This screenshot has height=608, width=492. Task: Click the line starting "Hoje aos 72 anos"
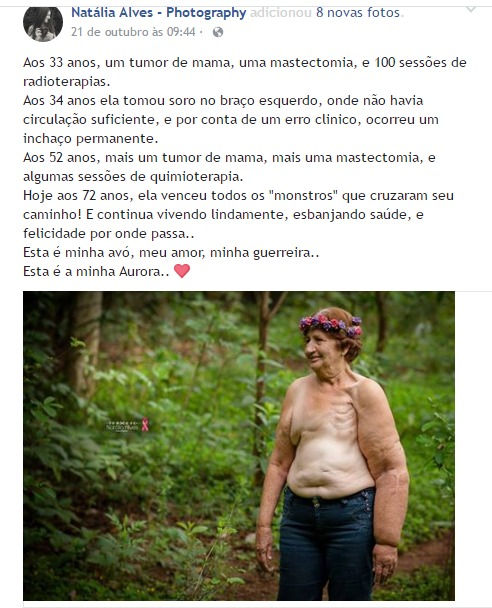238,195
